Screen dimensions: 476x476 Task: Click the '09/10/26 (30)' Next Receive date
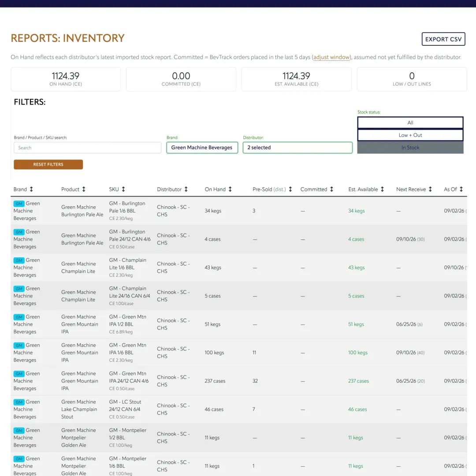point(410,239)
